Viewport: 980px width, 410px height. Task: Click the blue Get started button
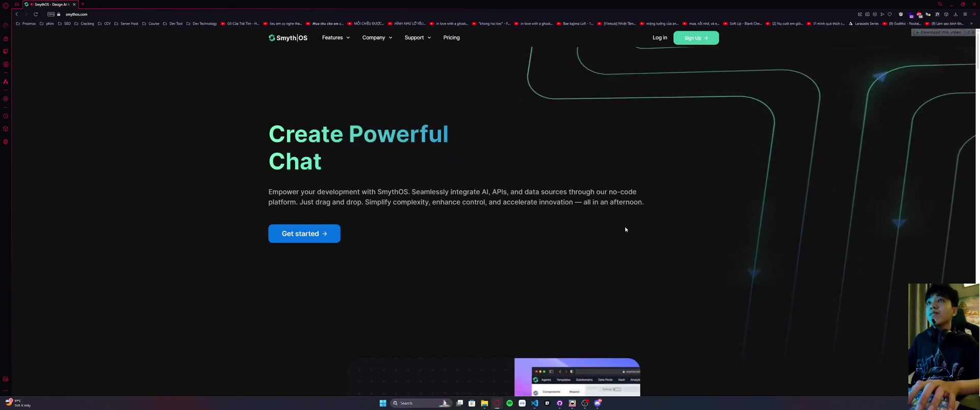304,234
